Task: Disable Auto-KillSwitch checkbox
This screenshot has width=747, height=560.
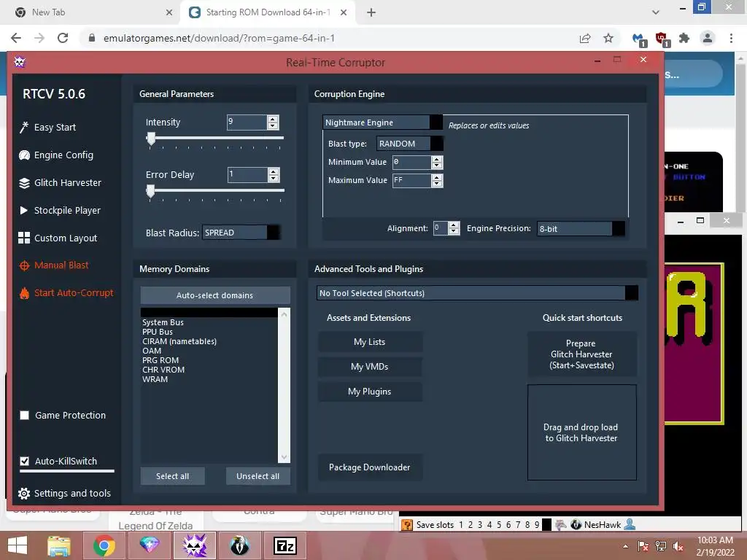Action: [24, 461]
